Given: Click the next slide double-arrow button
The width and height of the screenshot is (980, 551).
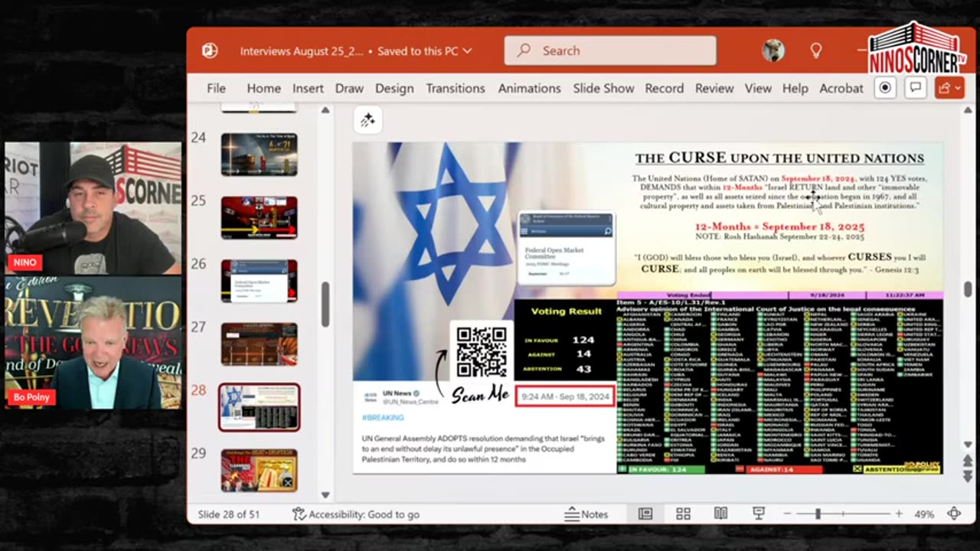Looking at the screenshot, I should tap(968, 476).
